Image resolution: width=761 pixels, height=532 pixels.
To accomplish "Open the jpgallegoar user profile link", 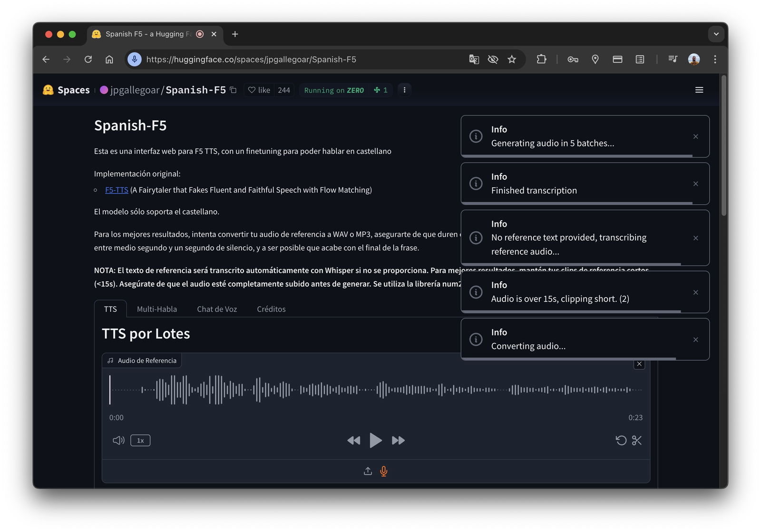I will pos(135,90).
